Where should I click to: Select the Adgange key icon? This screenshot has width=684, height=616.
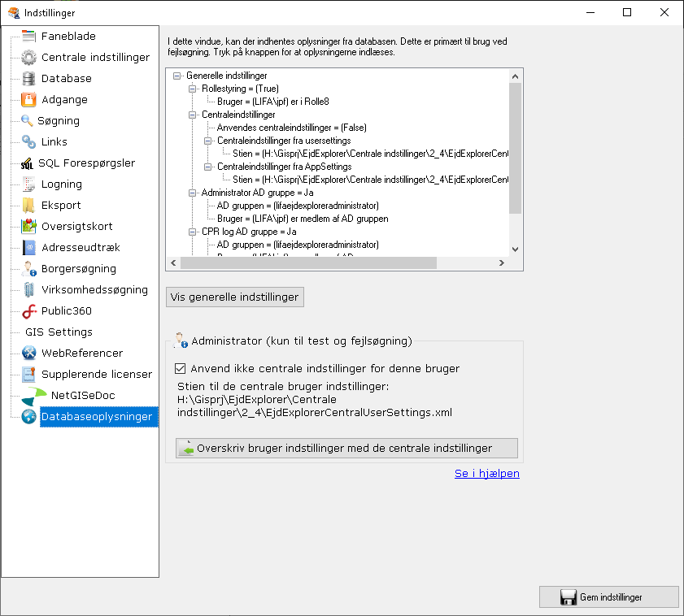click(x=27, y=99)
